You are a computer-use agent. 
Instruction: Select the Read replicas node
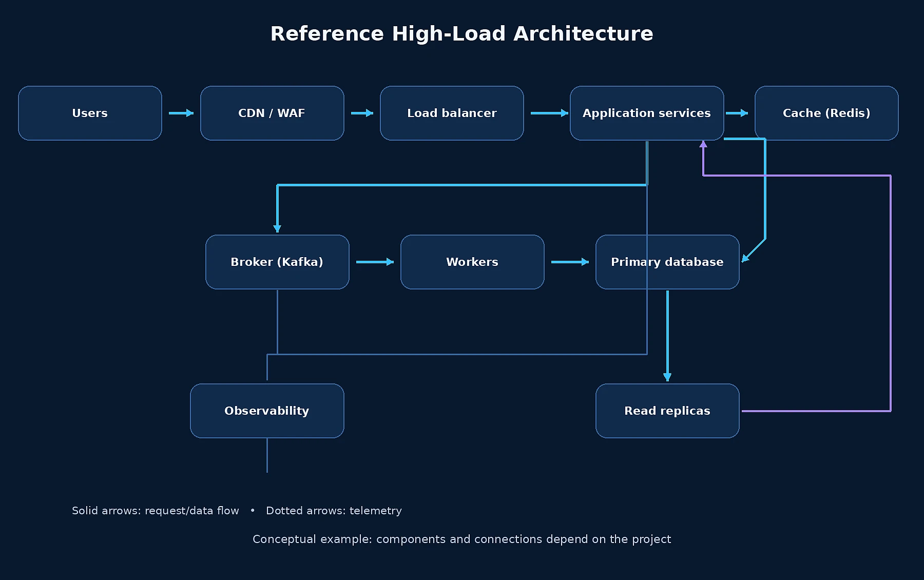coord(667,411)
